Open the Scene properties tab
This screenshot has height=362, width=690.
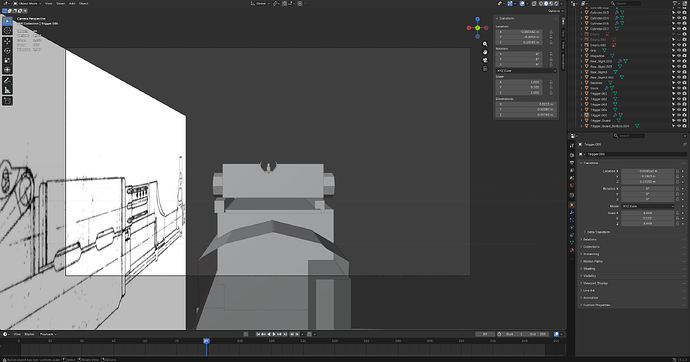(x=572, y=178)
